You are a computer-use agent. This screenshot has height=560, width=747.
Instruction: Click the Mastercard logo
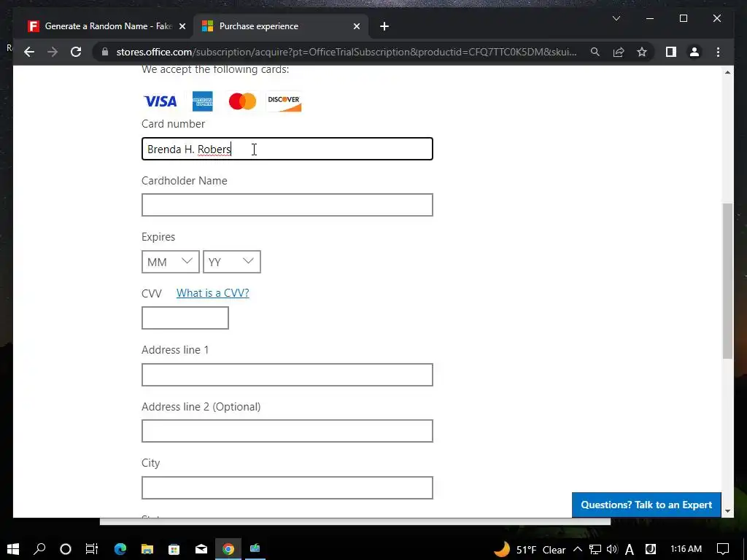tap(242, 101)
